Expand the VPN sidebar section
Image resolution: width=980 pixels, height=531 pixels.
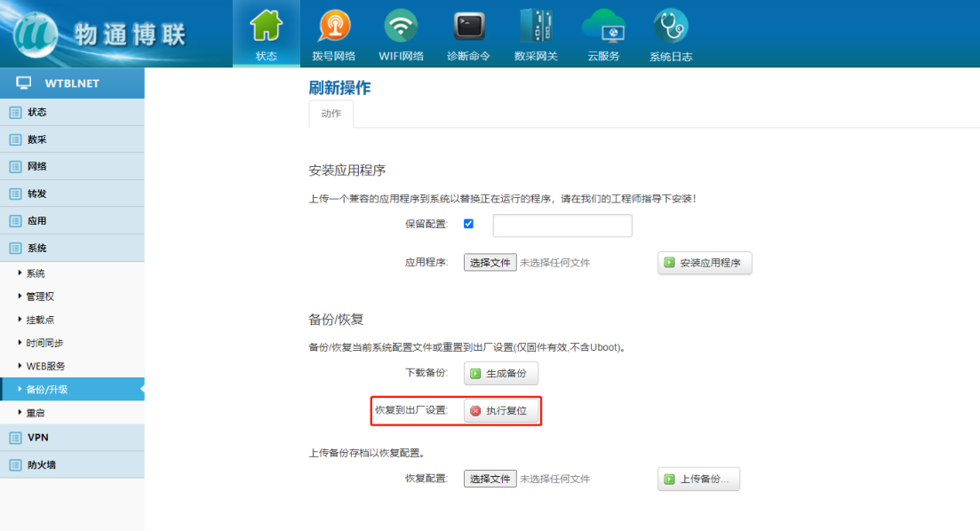pos(38,437)
